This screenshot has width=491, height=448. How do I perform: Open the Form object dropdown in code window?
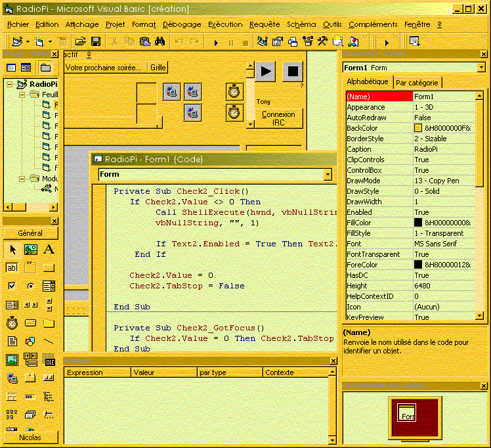[x=328, y=175]
